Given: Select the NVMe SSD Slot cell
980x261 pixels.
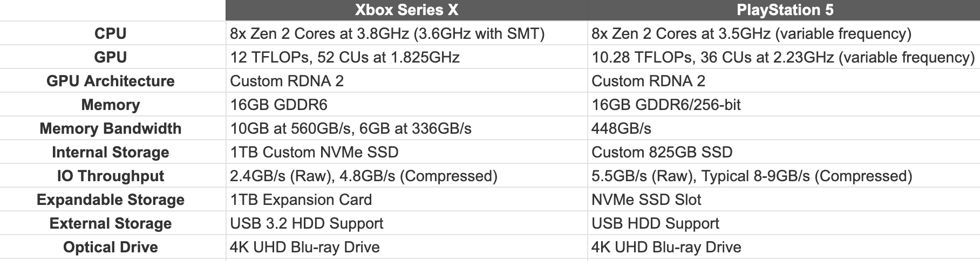Looking at the screenshot, I should tap(646, 200).
